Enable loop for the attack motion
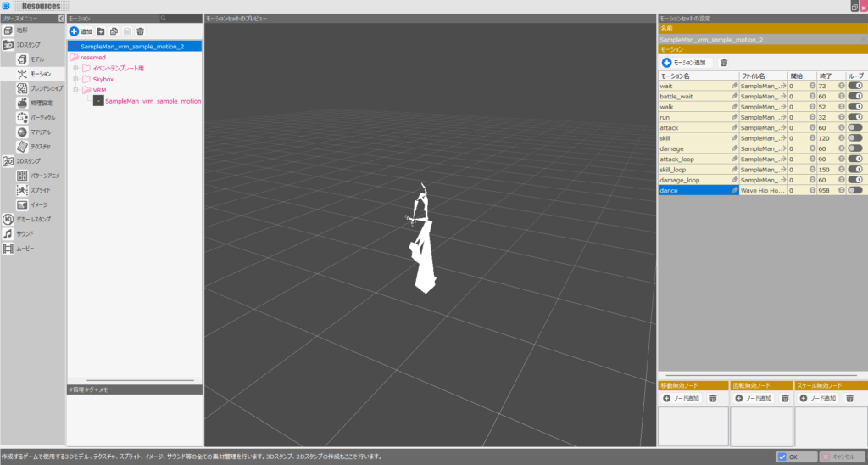This screenshot has width=868, height=465. pos(854,127)
